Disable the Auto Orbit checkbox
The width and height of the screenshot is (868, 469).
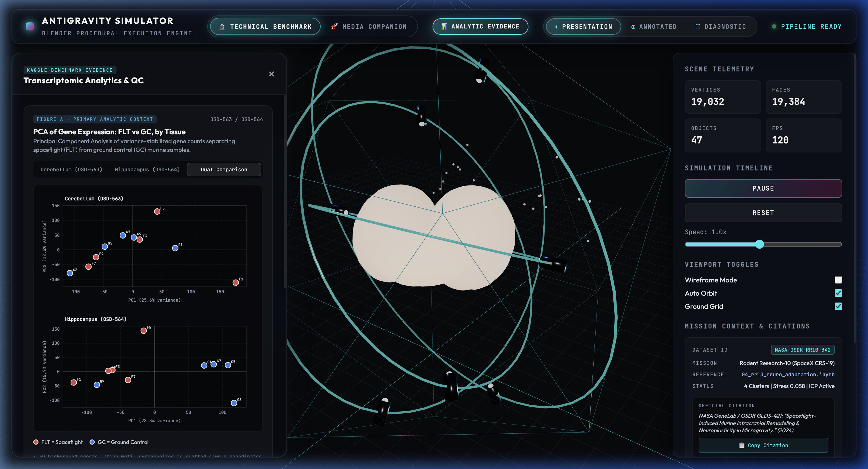[838, 293]
